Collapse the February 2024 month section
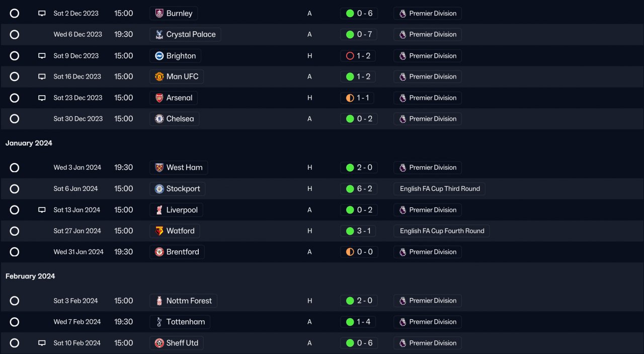Viewport: 644px width, 354px height. [30, 276]
